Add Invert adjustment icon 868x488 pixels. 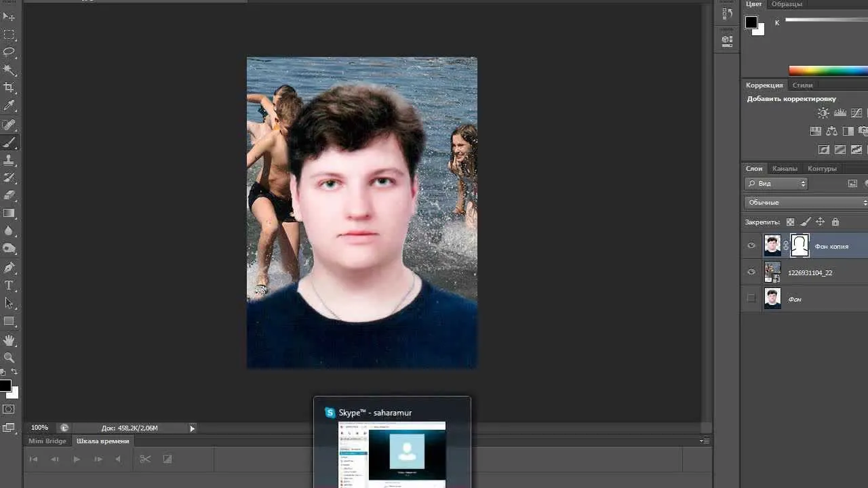point(824,150)
